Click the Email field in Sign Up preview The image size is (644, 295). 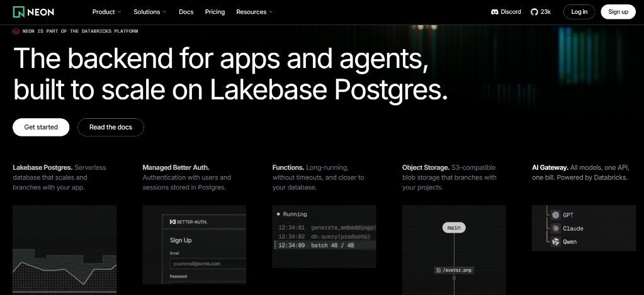[x=208, y=264]
